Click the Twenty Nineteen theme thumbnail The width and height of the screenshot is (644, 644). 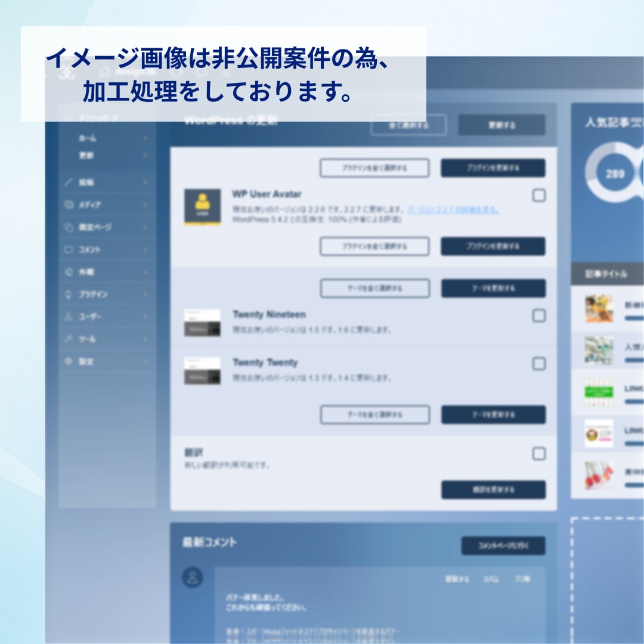coord(203,323)
